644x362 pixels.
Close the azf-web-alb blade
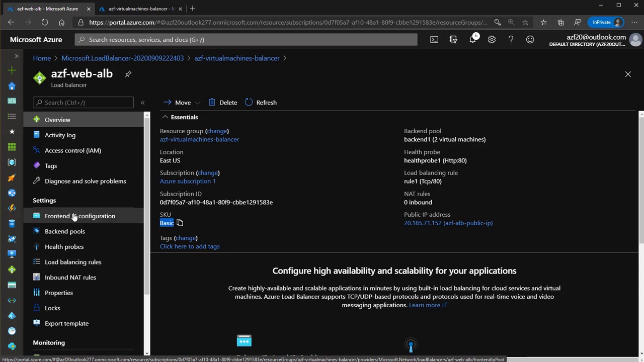click(x=628, y=74)
